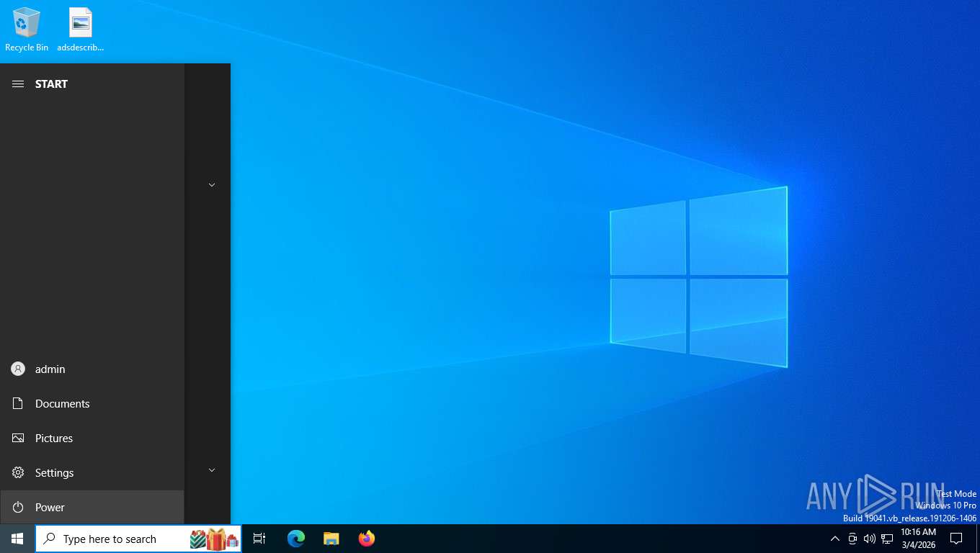980x553 pixels.
Task: Open the Power options menu
Action: (92, 508)
